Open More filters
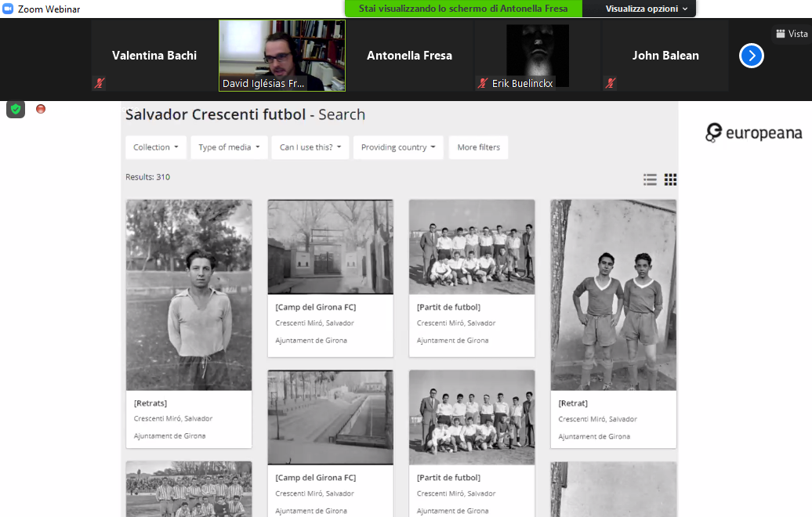 click(478, 147)
